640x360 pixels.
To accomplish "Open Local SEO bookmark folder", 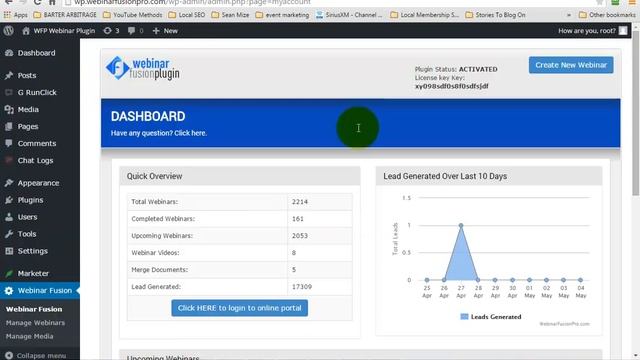I will click(187, 15).
